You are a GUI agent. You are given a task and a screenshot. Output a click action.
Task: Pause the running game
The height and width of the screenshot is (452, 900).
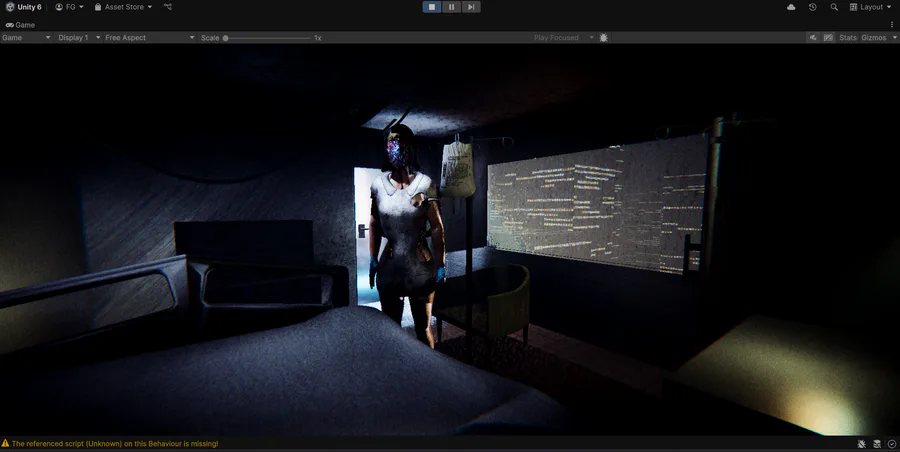(x=451, y=7)
